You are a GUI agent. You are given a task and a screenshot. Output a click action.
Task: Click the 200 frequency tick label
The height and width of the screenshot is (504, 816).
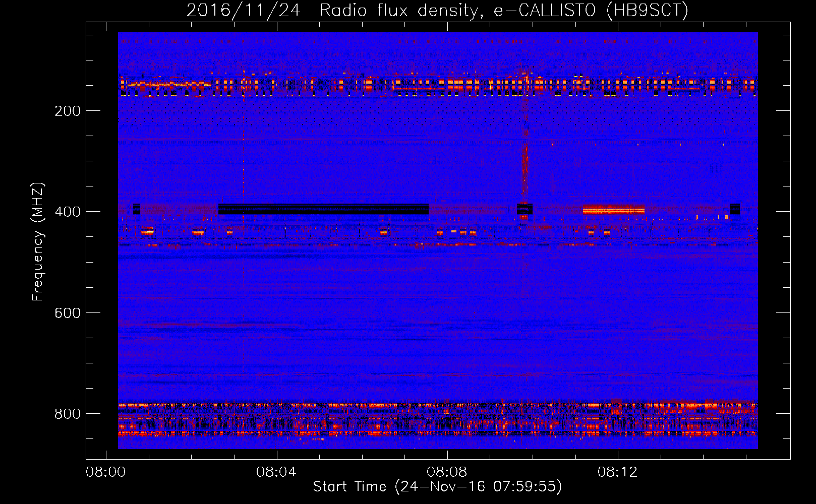coord(68,111)
